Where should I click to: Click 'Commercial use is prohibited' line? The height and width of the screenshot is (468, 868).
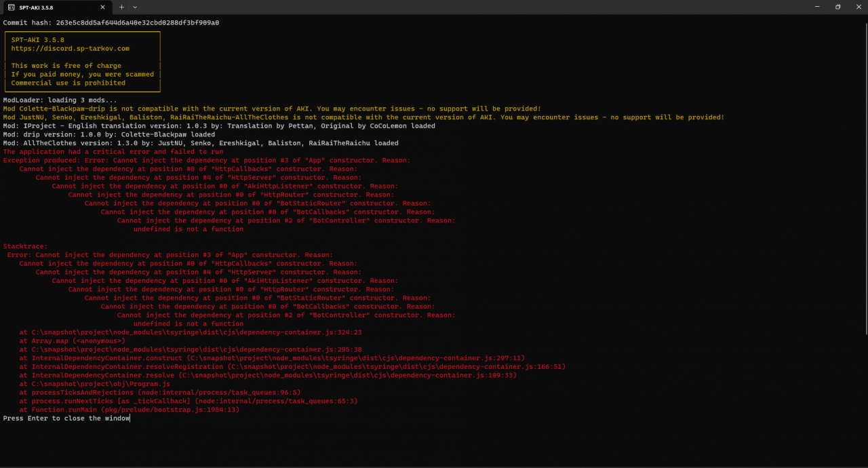coord(68,83)
